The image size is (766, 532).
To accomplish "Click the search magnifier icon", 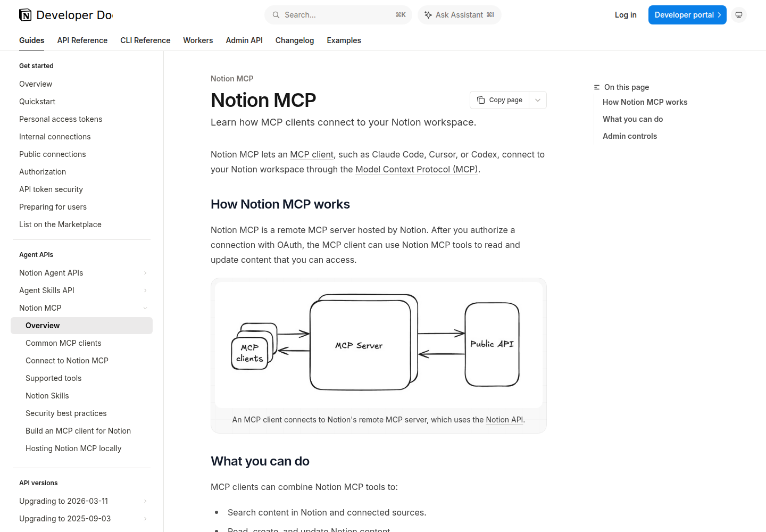I will pyautogui.click(x=276, y=15).
